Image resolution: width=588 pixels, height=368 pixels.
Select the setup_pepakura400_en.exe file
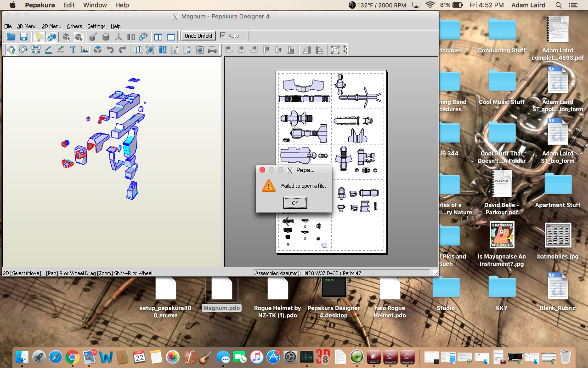[165, 297]
